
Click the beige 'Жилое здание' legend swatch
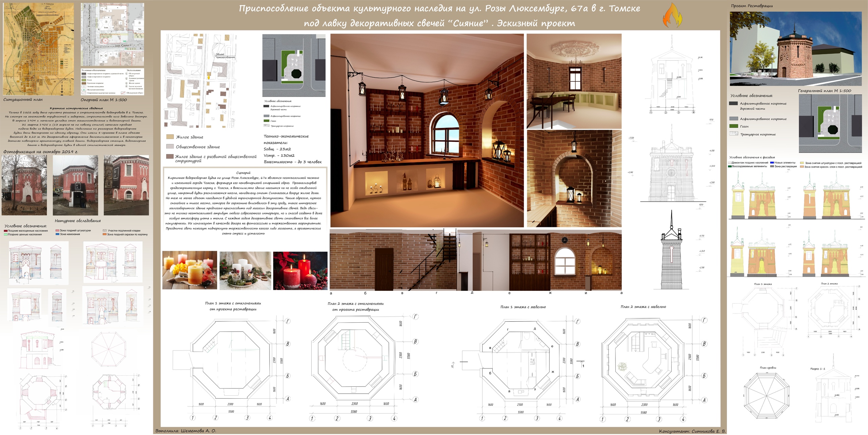(x=170, y=137)
